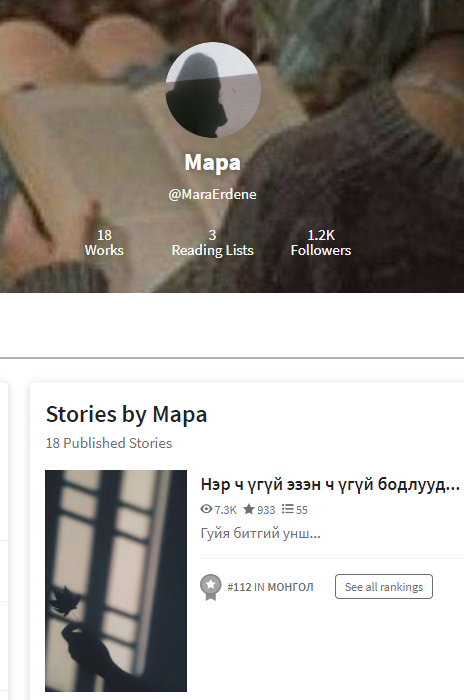Click the 18 Published Stories text
The image size is (464, 700).
109,443
